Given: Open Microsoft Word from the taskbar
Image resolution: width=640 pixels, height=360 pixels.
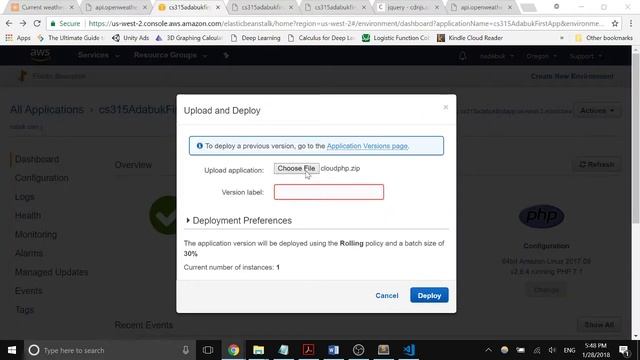Looking at the screenshot, I should [333, 350].
